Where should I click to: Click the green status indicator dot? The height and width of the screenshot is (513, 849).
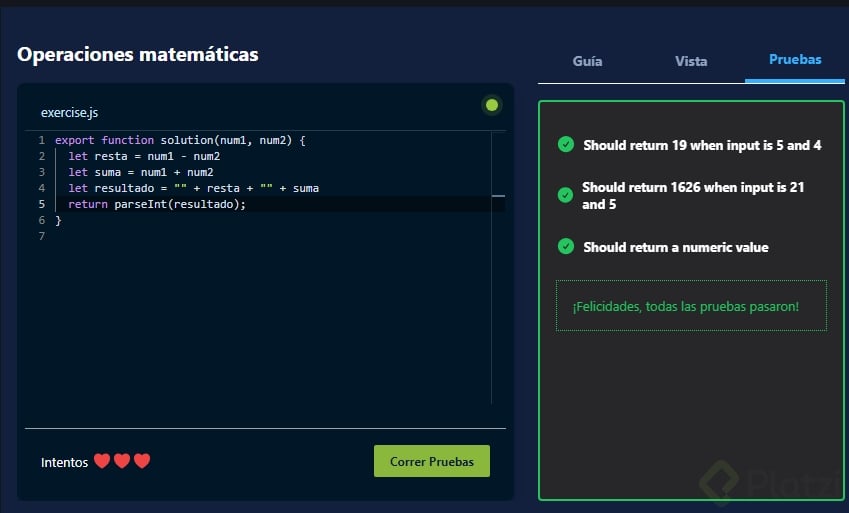491,105
